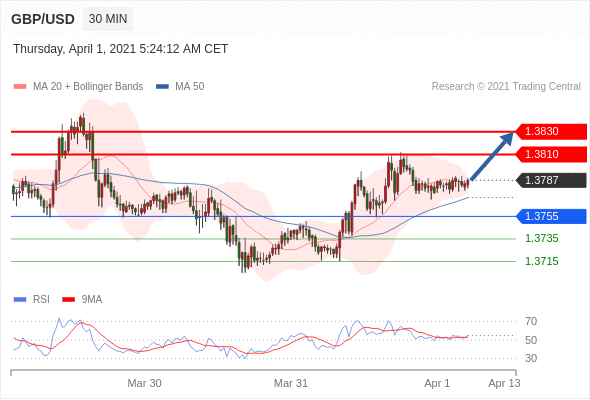590x400 pixels.
Task: Click the RSI 70 axis label
Action: point(531,321)
